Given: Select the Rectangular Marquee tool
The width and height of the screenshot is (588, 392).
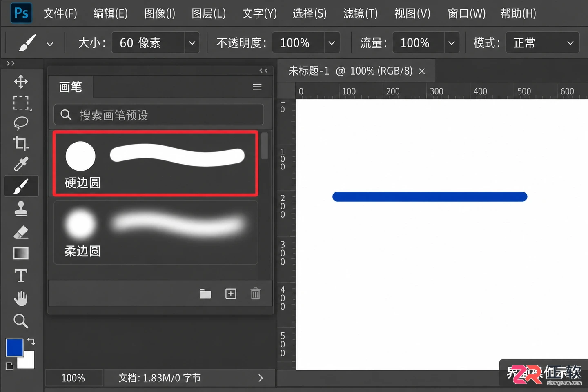Looking at the screenshot, I should [21, 103].
